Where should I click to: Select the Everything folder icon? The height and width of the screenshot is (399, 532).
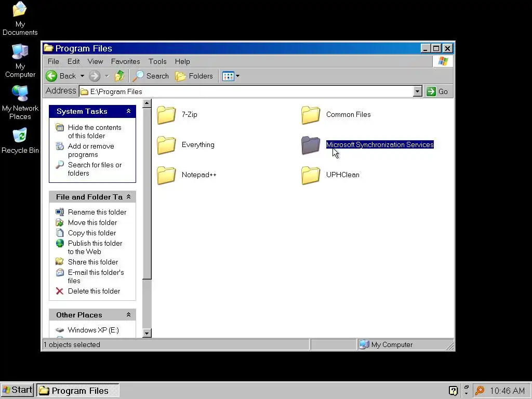pos(166,145)
